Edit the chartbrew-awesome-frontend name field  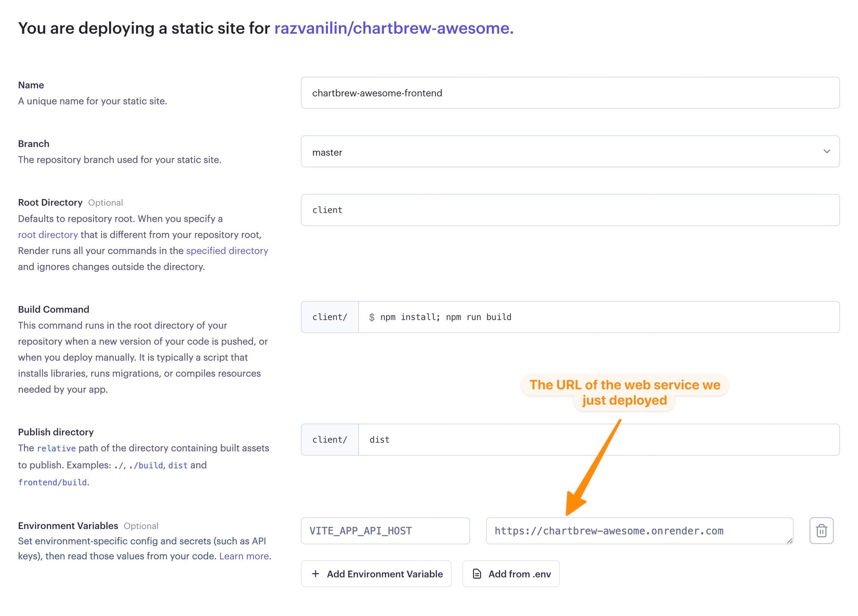[x=570, y=93]
